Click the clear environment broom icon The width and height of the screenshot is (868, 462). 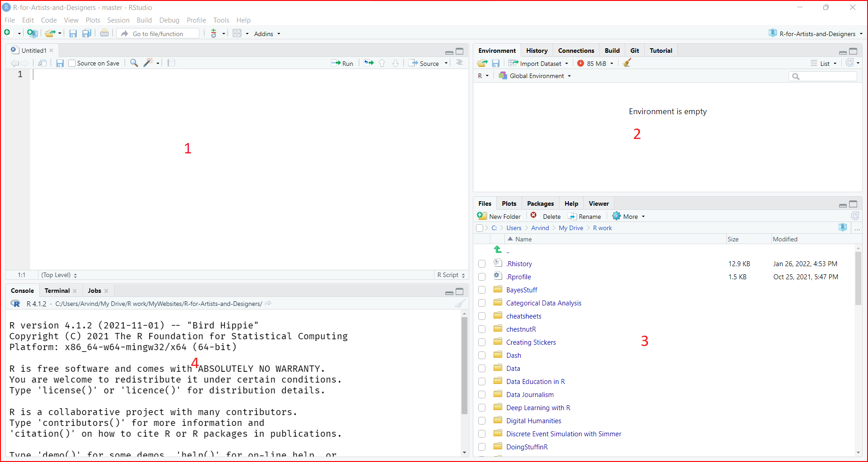point(627,63)
